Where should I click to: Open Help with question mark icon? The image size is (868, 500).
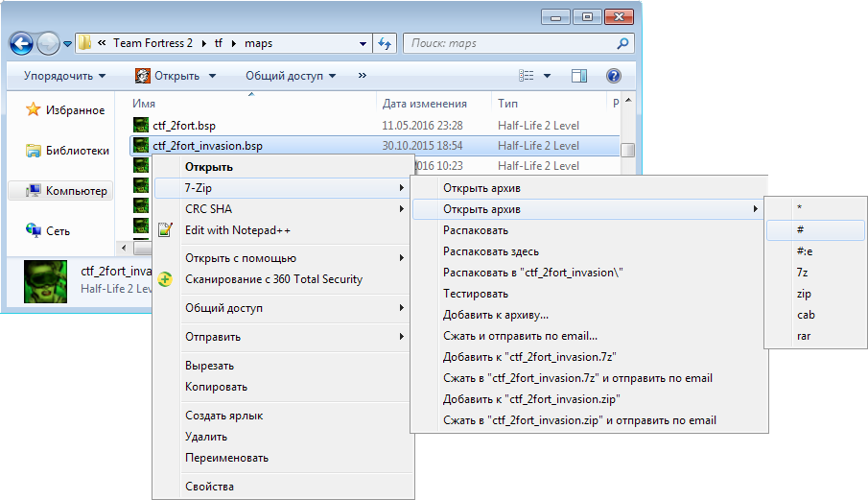[x=614, y=76]
